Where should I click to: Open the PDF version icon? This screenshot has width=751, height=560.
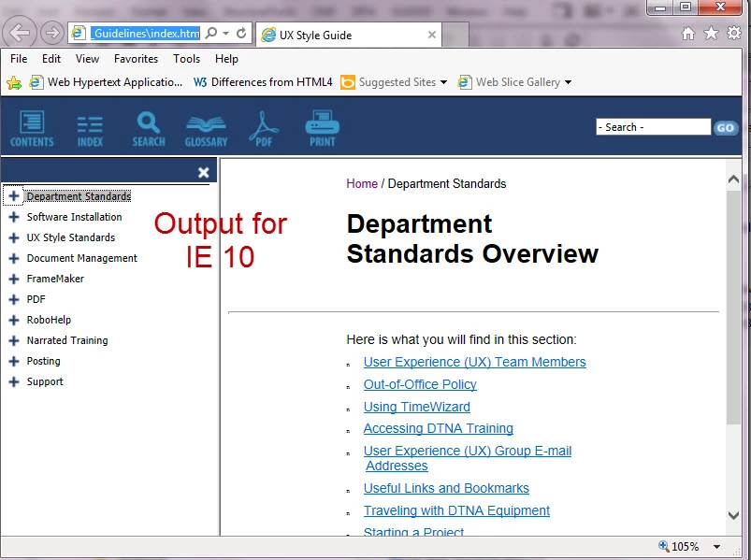tap(264, 128)
